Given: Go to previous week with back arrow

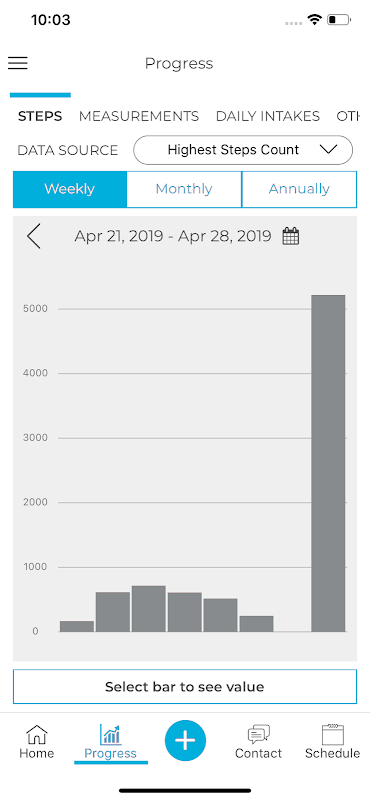Looking at the screenshot, I should point(34,237).
